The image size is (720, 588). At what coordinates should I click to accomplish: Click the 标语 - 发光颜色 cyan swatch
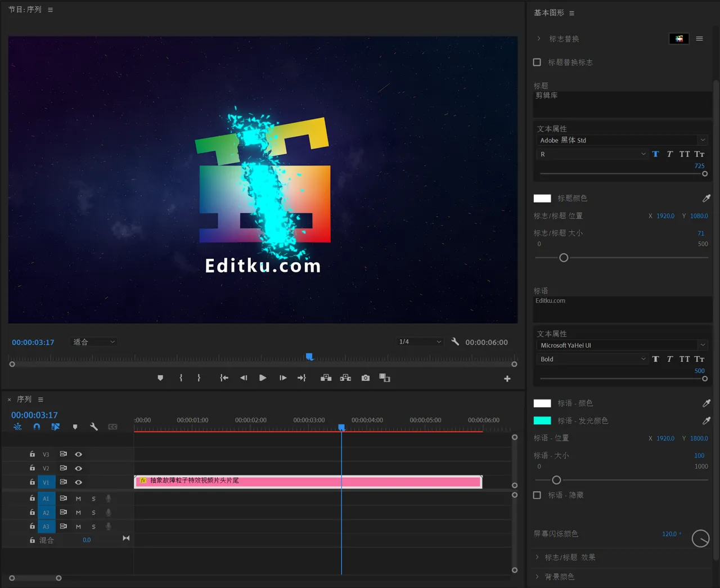tap(542, 420)
